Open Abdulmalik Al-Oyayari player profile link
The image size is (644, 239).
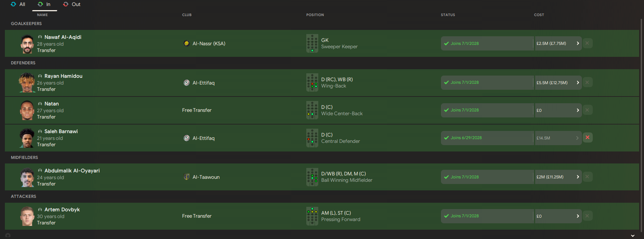tap(72, 171)
